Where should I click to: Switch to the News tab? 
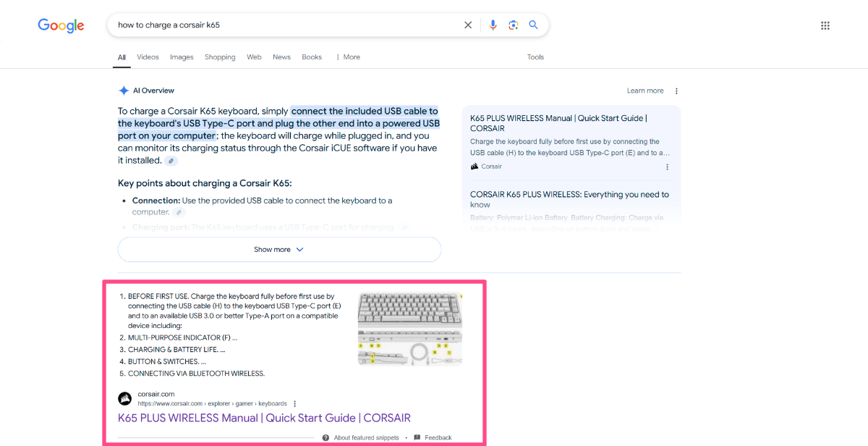pyautogui.click(x=281, y=57)
